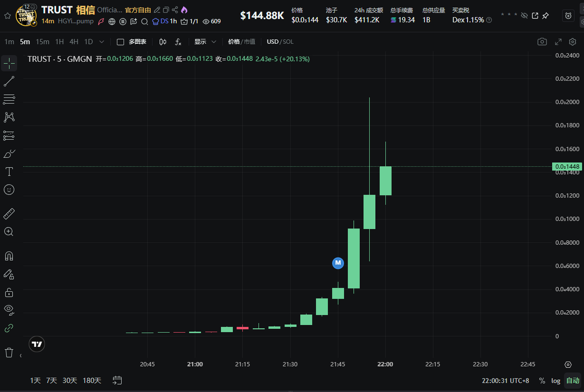This screenshot has height=392, width=584.
Task: Lock all drawing tools
Action: 9,292
